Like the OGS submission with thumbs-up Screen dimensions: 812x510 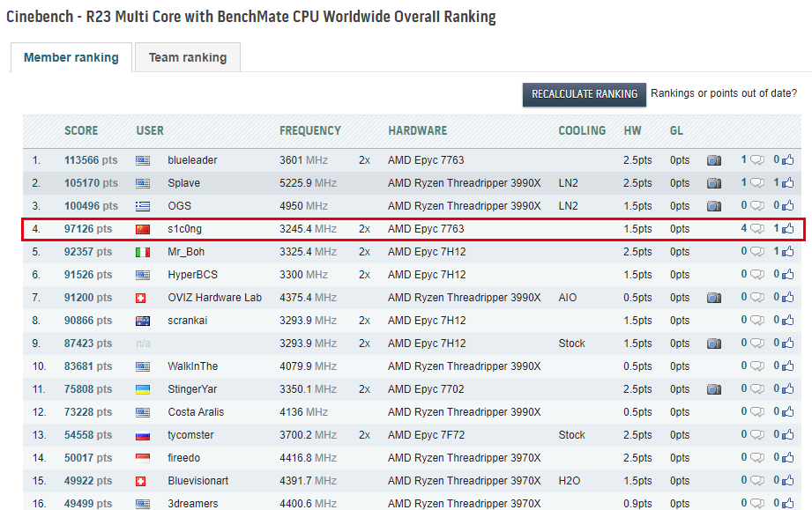tap(787, 206)
